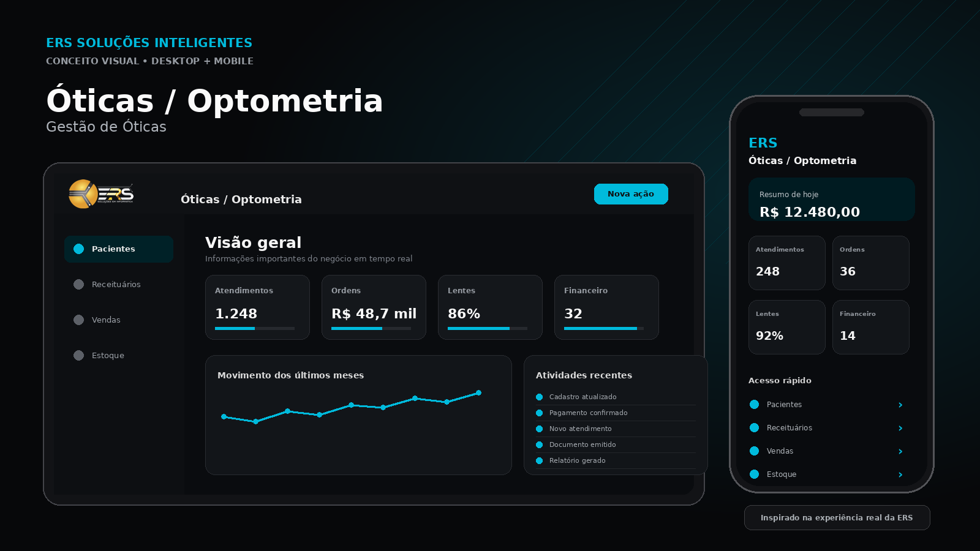This screenshot has width=980, height=551.
Task: Open the Cadastro atualizado activity
Action: pos(616,397)
